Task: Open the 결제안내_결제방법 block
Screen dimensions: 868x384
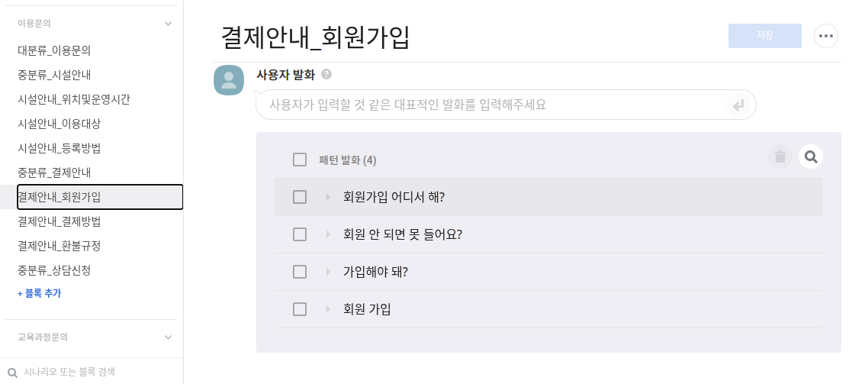Action: (x=59, y=221)
